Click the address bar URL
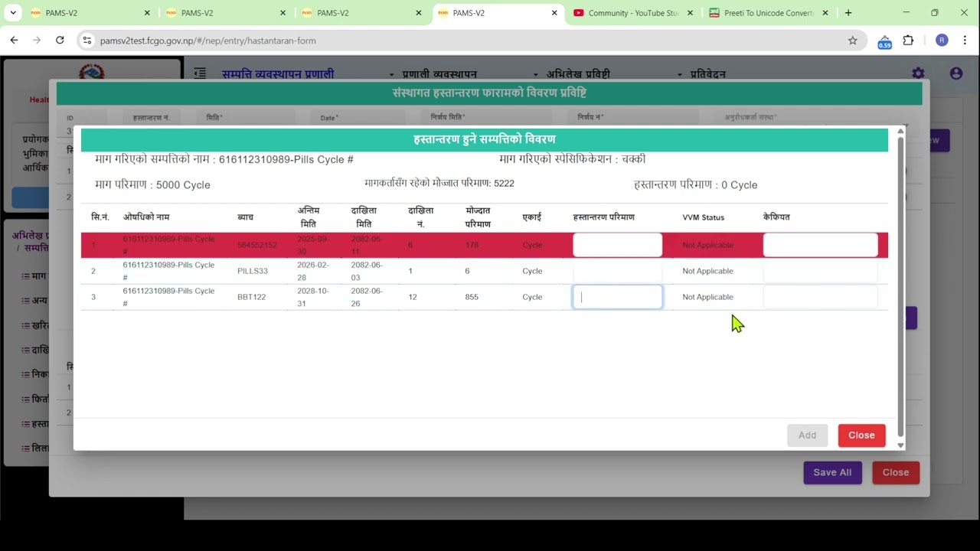Image resolution: width=980 pixels, height=551 pixels. click(207, 41)
